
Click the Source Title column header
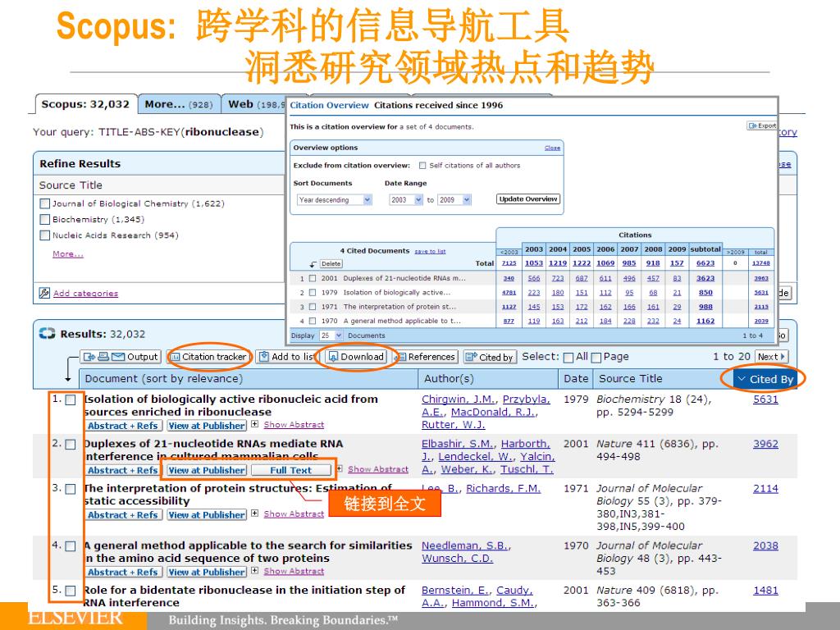[x=662, y=379]
